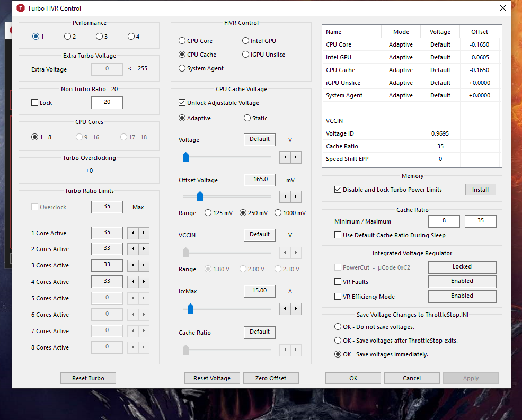Click the Zero Offset button
This screenshot has height=420, width=522.
coord(271,378)
